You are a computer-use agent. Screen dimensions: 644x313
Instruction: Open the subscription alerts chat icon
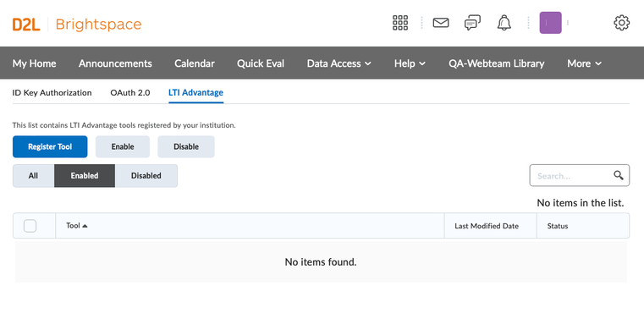point(472,23)
